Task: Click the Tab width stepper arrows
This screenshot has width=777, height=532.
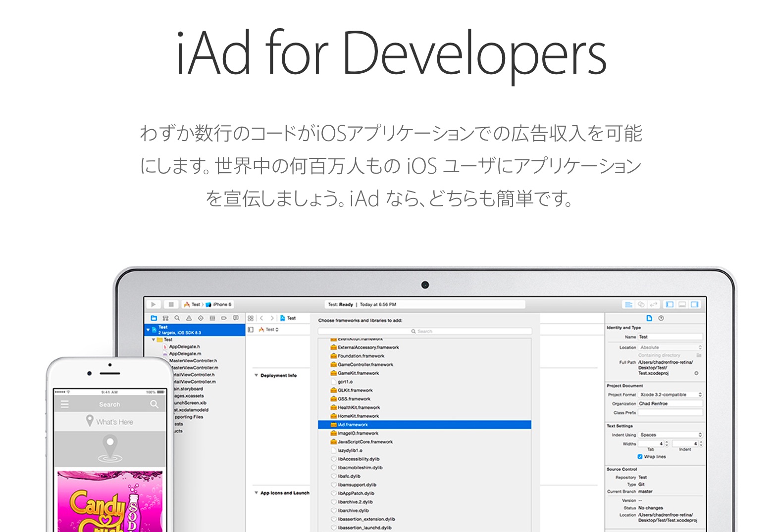Action: click(x=667, y=444)
